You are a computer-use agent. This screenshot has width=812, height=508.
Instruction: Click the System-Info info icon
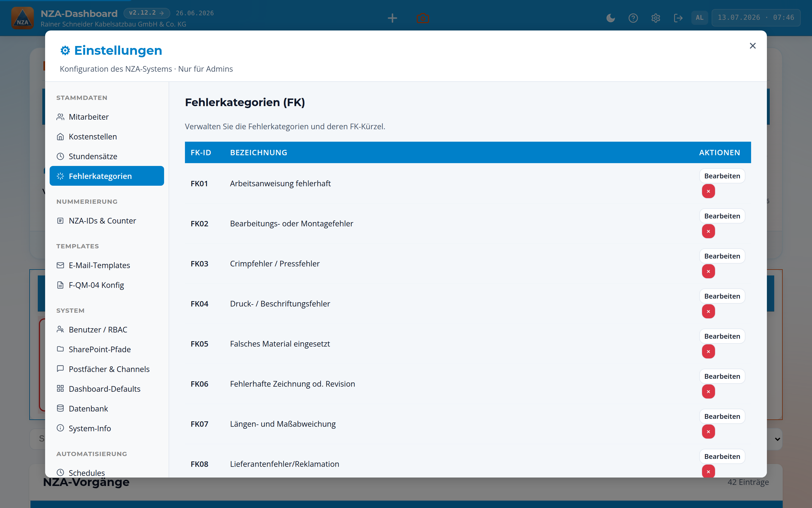point(60,428)
